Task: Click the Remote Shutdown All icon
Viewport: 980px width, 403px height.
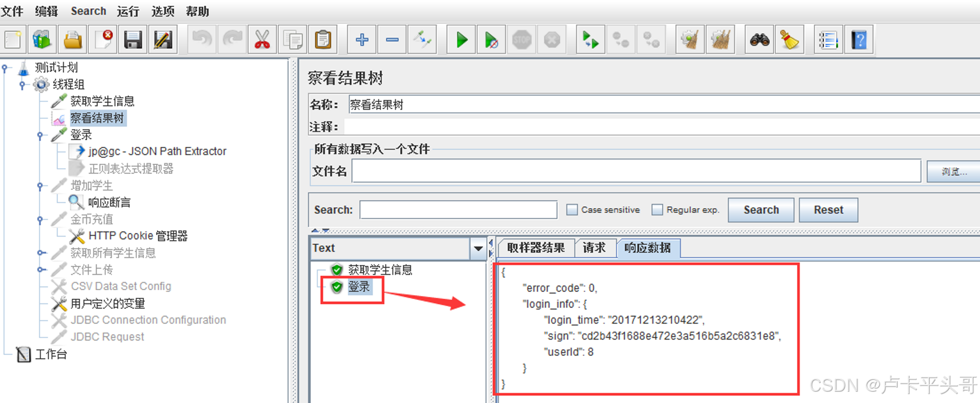Action: 651,40
